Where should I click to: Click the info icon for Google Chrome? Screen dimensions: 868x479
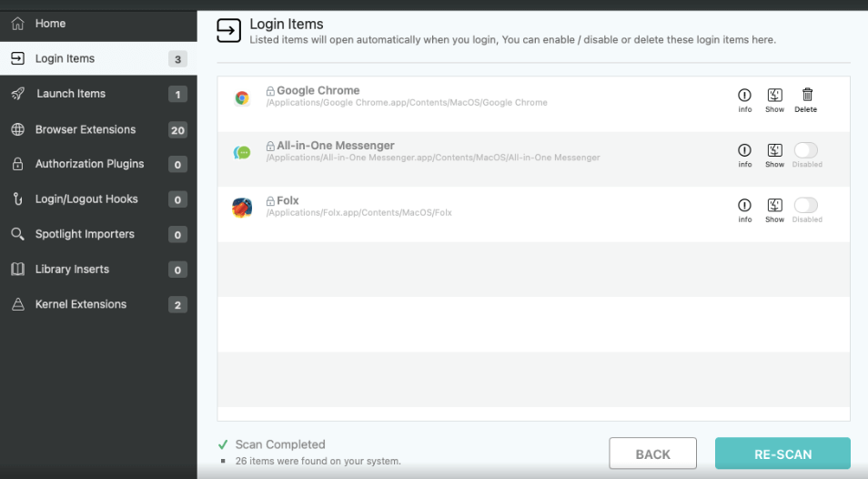tap(744, 95)
